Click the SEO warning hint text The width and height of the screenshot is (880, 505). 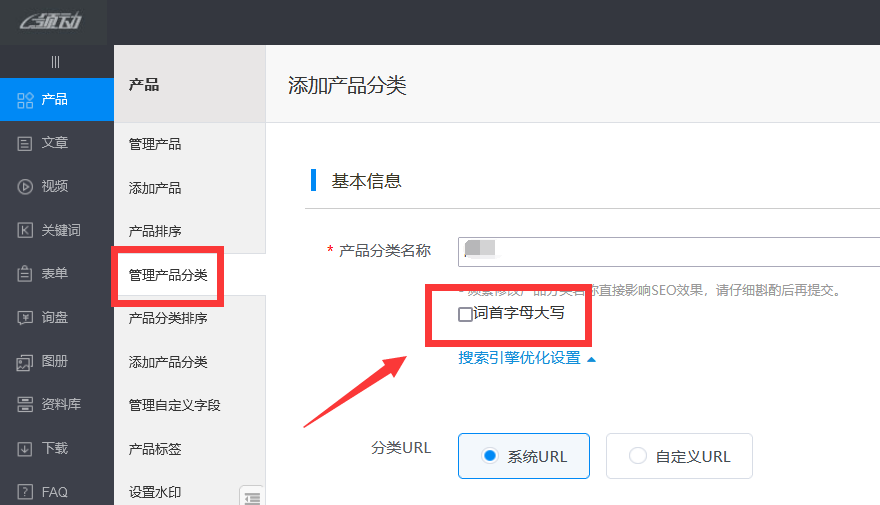point(650,290)
